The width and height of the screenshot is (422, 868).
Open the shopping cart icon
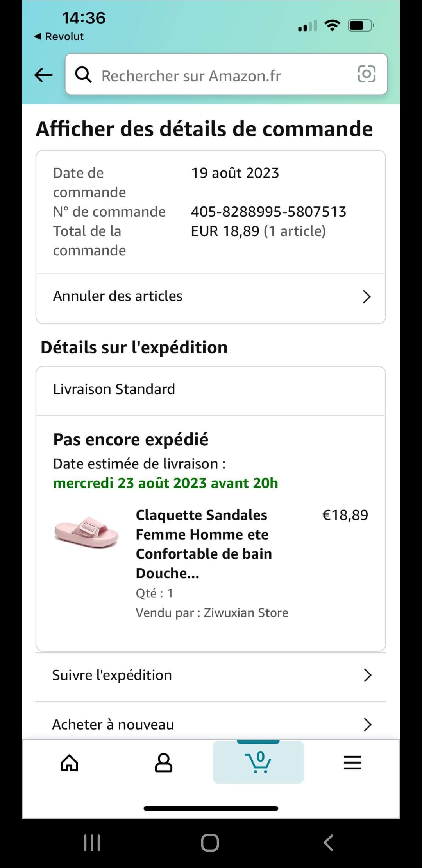(258, 762)
